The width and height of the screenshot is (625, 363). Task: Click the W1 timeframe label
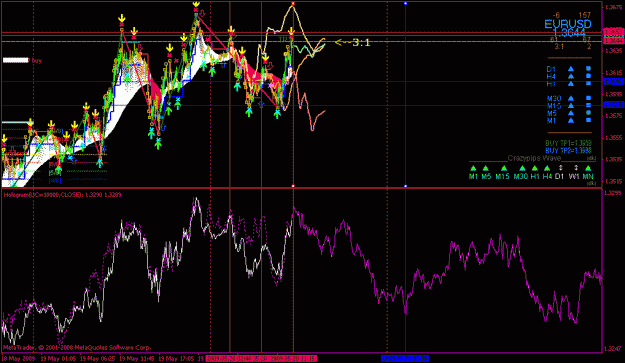[574, 177]
